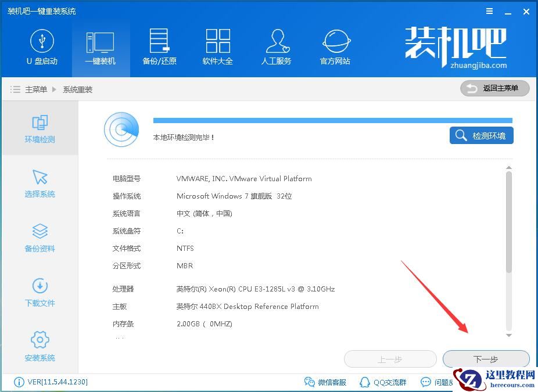Open the 备份/还原 tool
This screenshot has width=538, height=392.
[159, 48]
